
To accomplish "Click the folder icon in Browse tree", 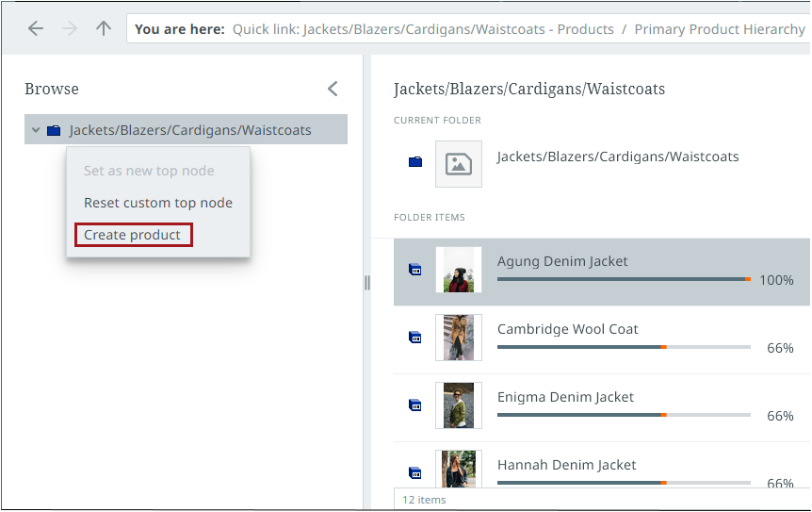I will click(54, 130).
